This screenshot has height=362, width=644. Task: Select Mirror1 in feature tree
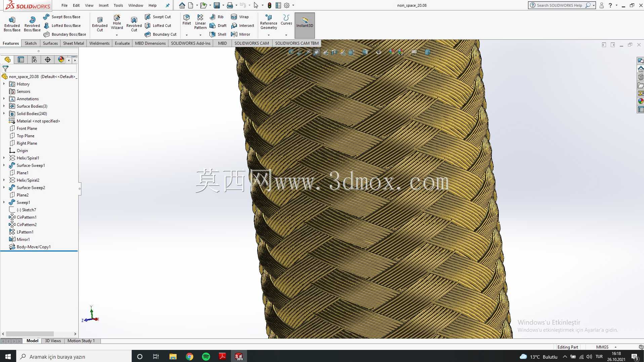[x=23, y=240]
